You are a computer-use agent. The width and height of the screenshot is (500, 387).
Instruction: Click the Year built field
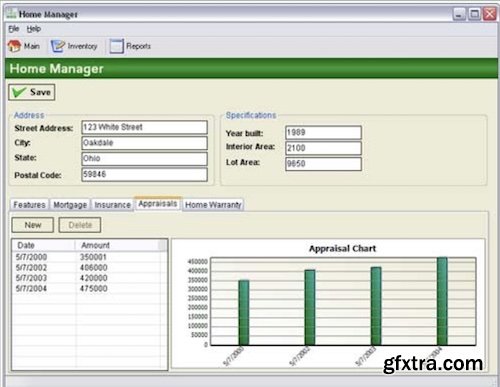(323, 132)
